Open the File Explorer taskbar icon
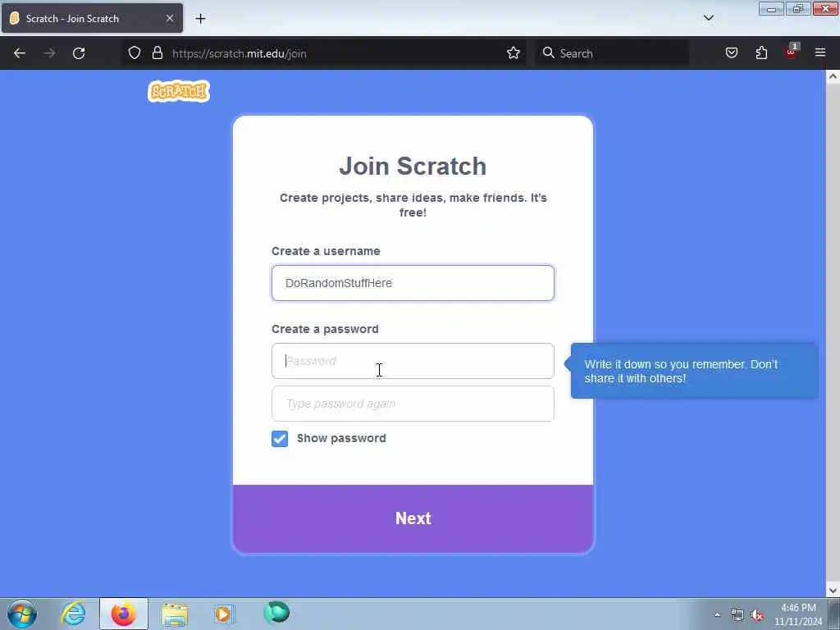 175,614
